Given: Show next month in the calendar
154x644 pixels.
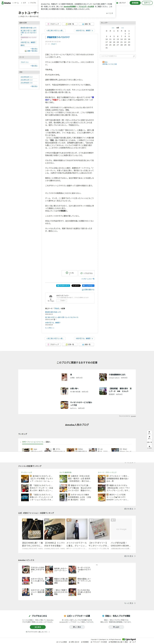Looking at the screenshot, I should pyautogui.click(x=123, y=28).
